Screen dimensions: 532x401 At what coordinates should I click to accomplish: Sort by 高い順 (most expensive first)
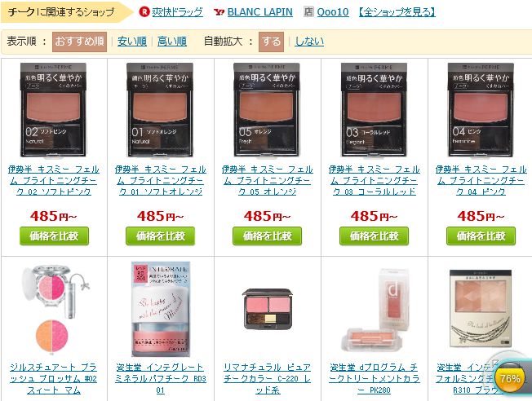tap(172, 42)
